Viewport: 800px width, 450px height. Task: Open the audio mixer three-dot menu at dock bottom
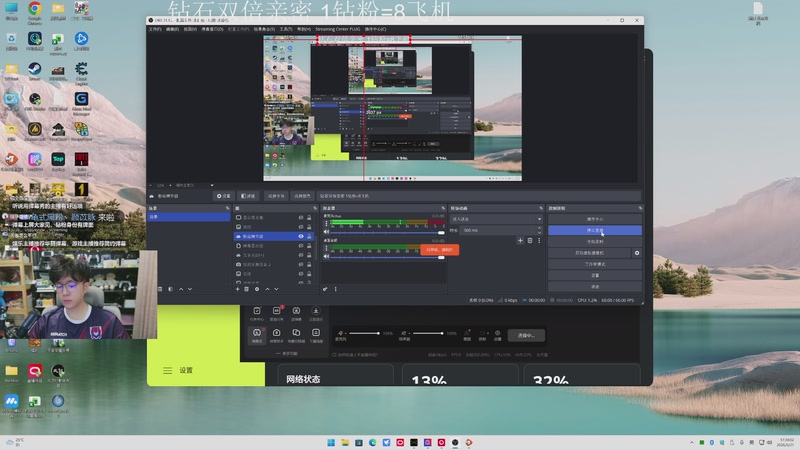(x=335, y=289)
